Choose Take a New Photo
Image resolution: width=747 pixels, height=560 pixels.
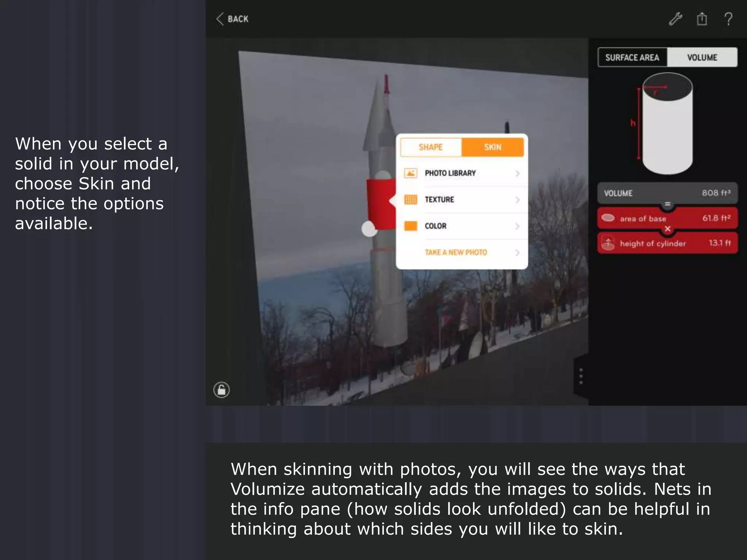click(456, 252)
